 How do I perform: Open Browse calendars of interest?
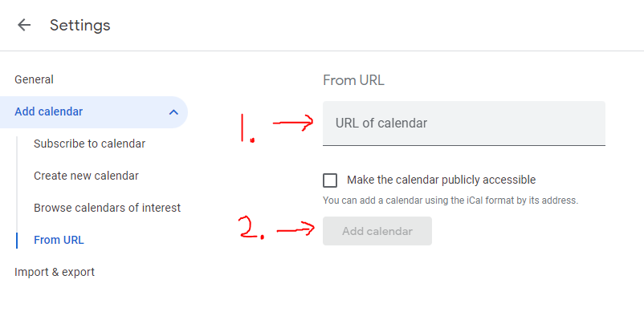pyautogui.click(x=107, y=208)
